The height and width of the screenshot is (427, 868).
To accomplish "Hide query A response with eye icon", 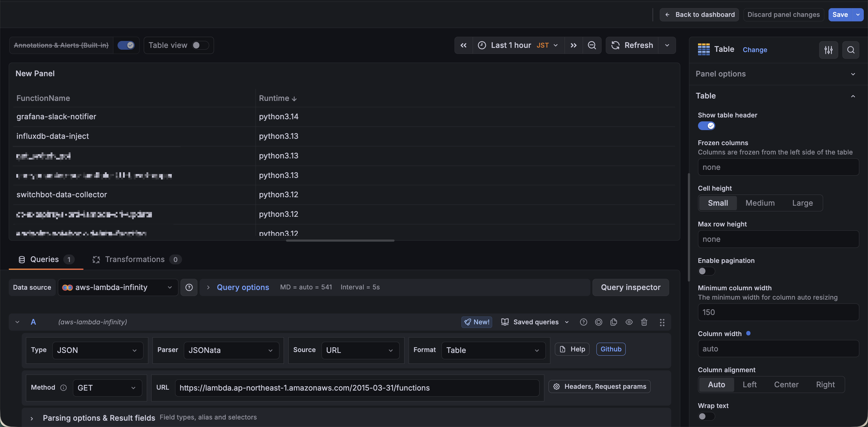I will [x=629, y=322].
